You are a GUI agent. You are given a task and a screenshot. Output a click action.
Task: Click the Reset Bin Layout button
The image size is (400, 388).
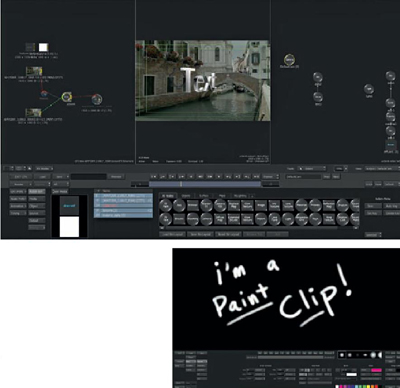[x=228, y=234]
